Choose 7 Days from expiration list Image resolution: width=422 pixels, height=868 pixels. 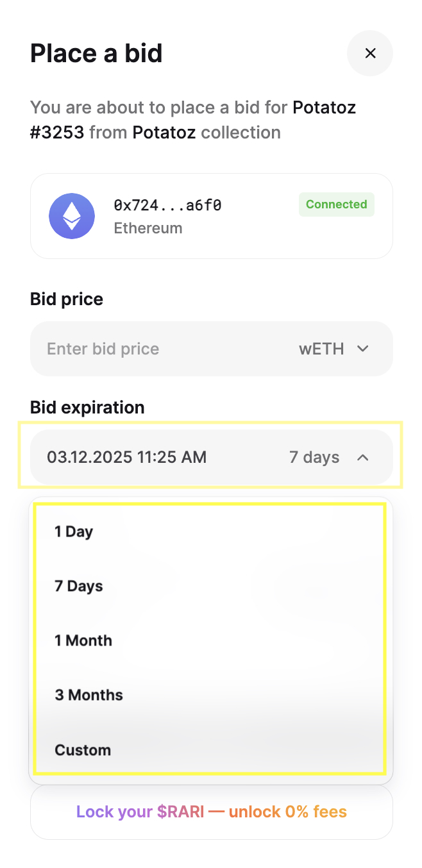211,586
